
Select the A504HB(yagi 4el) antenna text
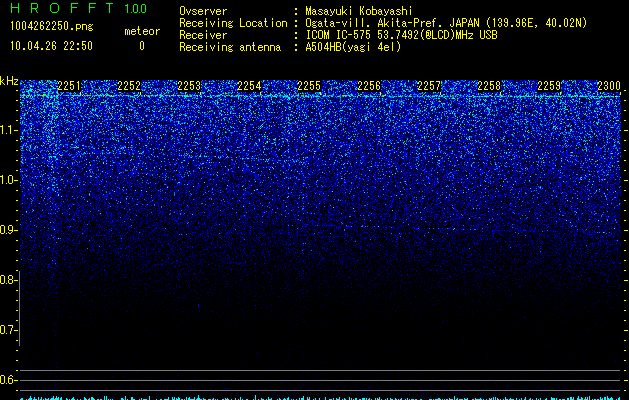(353, 47)
